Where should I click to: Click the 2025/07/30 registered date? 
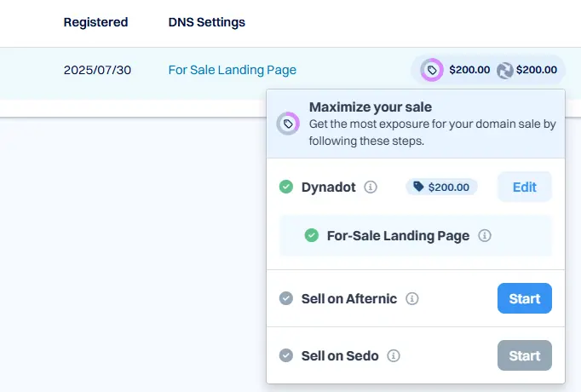tap(97, 70)
